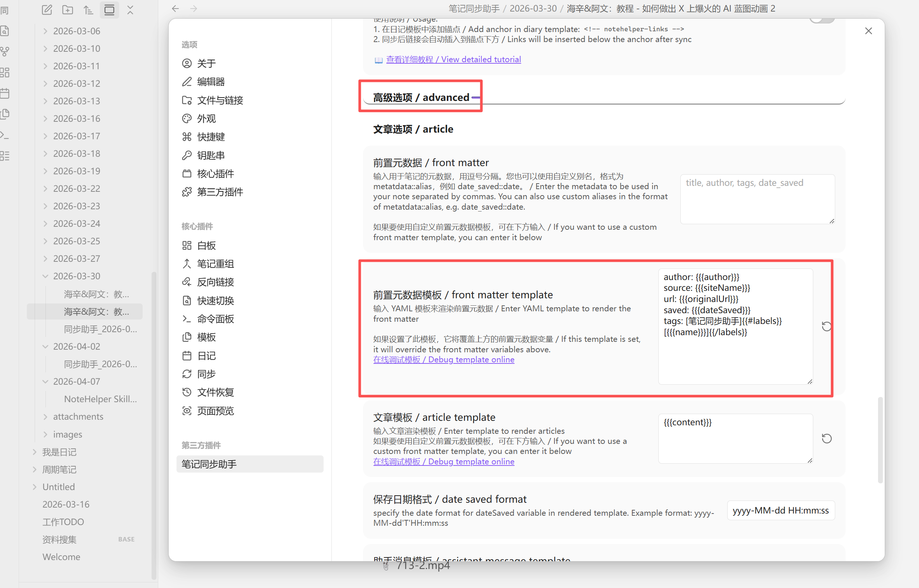Focus the date saved format field
The image size is (919, 588).
pos(781,511)
